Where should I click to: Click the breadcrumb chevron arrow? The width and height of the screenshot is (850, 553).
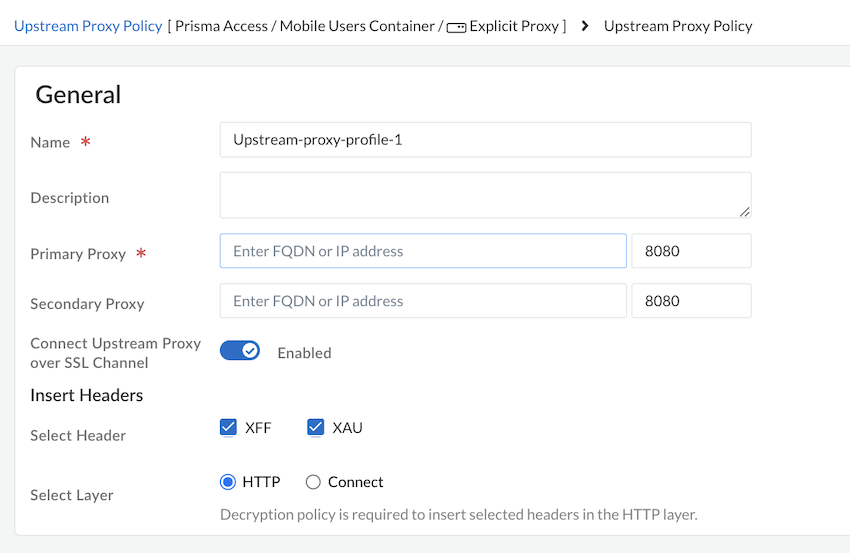coord(585,26)
